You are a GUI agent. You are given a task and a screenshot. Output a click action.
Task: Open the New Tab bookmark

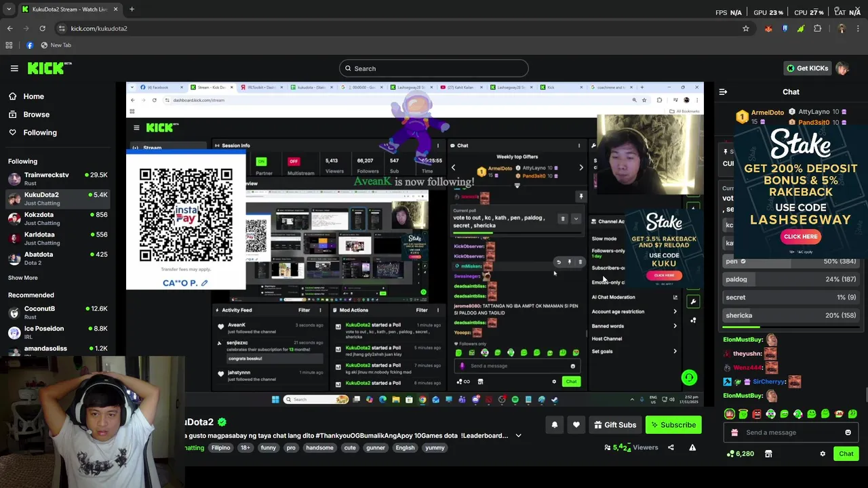[56, 45]
